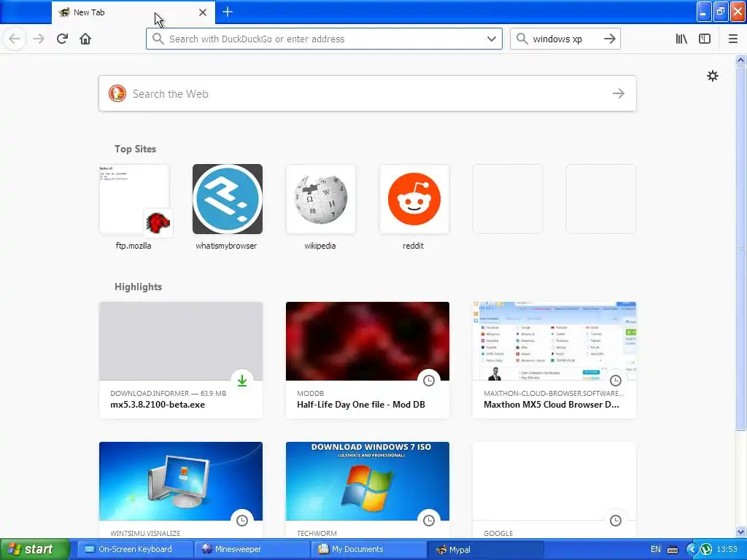Toggle the sidebar view icon
747x560 pixels.
point(705,39)
